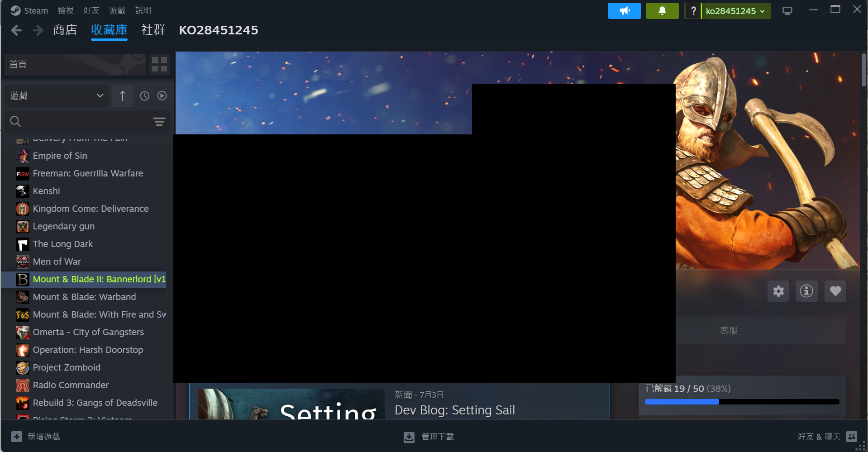
Task: Open the 遊戲 menu in the menu bar
Action: pyautogui.click(x=117, y=10)
